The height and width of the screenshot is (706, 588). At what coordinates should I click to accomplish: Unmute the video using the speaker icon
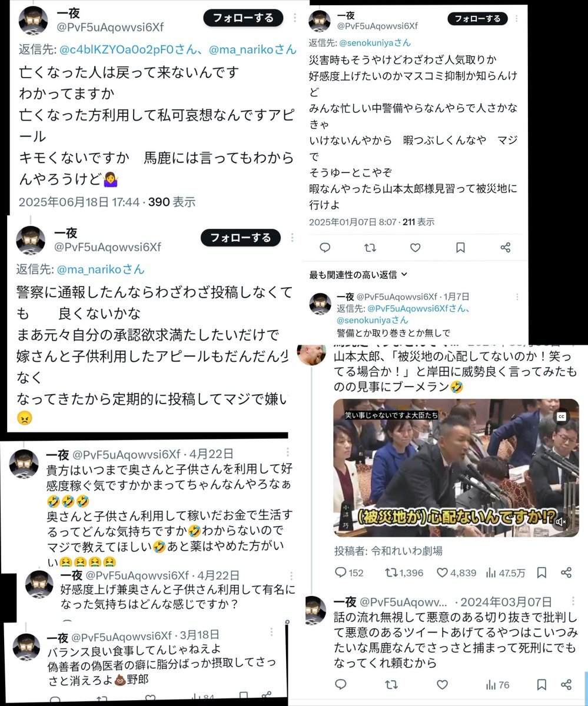(x=561, y=521)
